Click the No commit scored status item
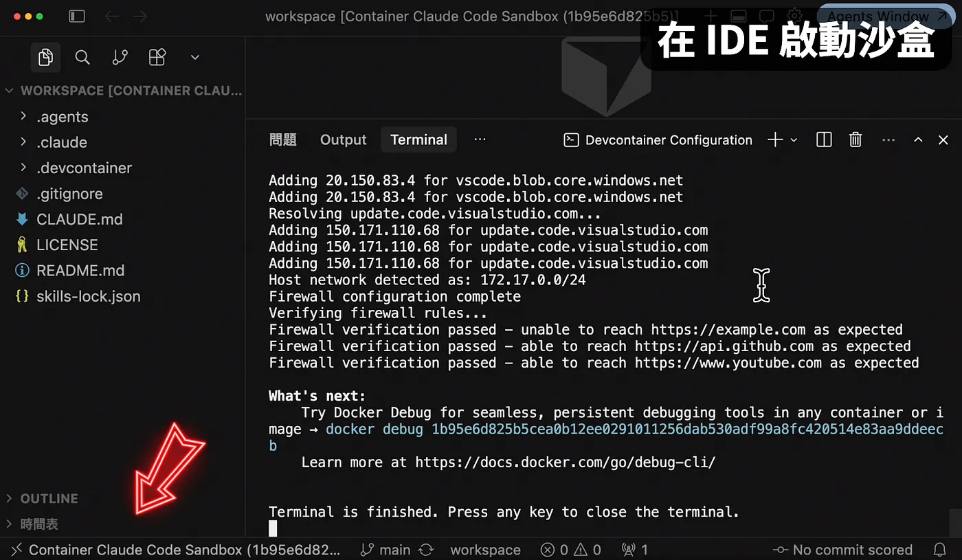962x560 pixels. [x=842, y=550]
